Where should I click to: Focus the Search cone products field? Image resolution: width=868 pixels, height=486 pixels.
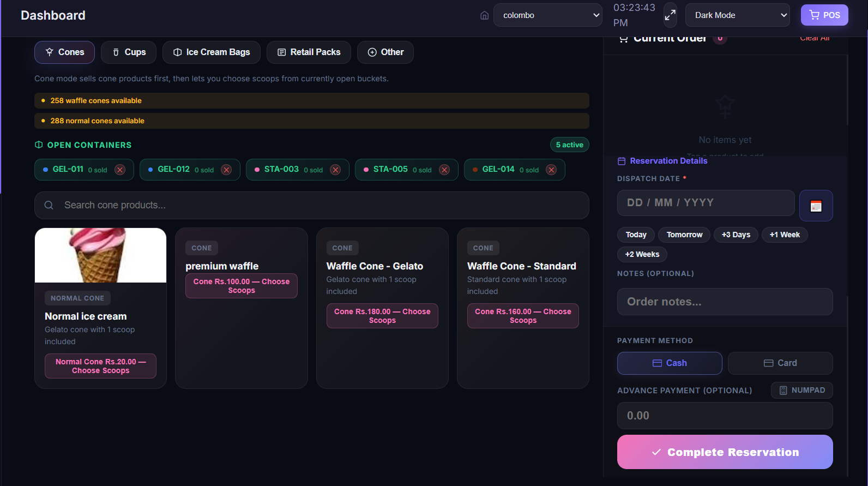pyautogui.click(x=312, y=205)
